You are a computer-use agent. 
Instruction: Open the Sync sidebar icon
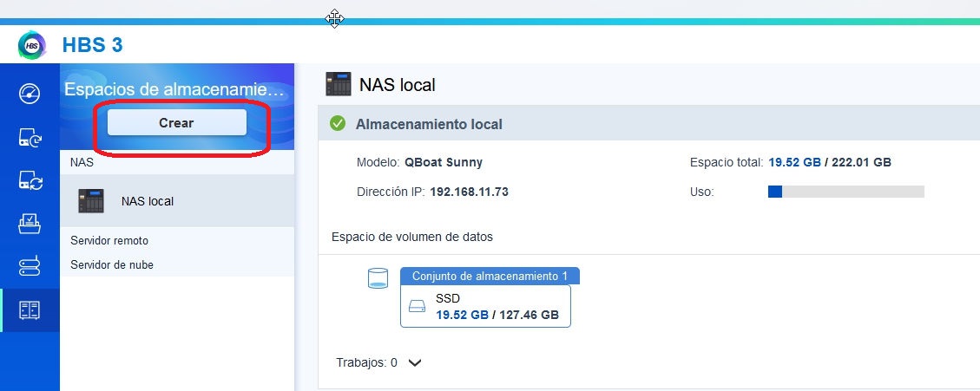pos(30,179)
